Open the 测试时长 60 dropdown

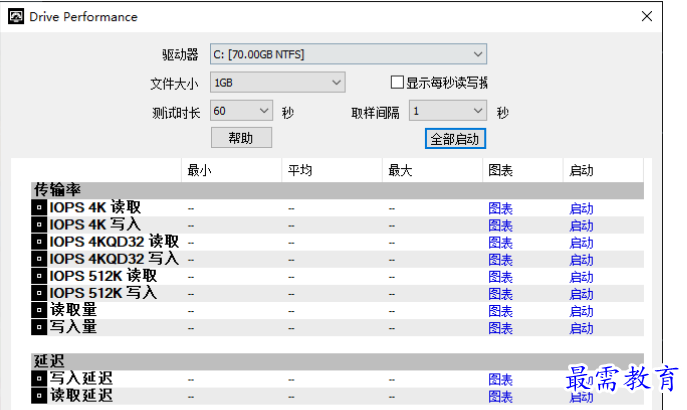click(x=241, y=111)
